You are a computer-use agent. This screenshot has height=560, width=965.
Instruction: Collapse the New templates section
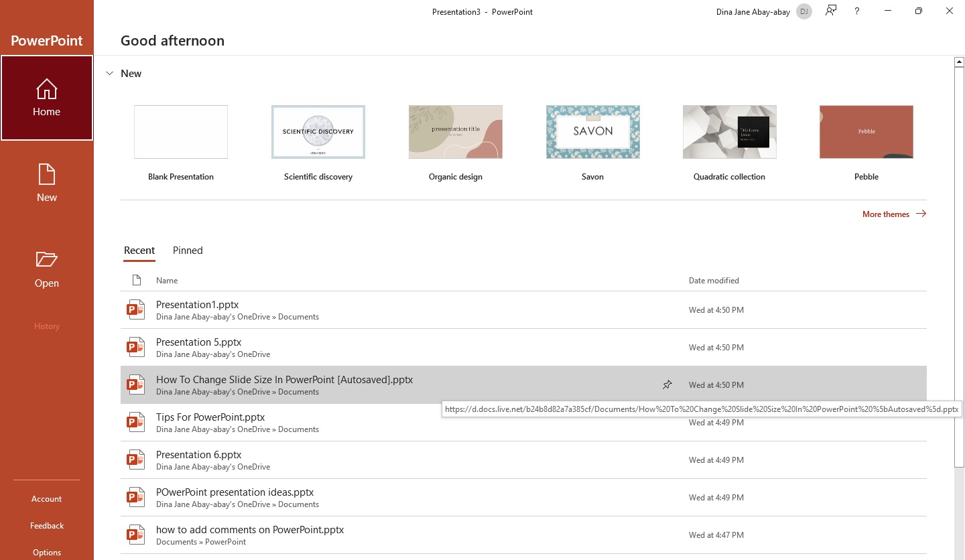(109, 73)
